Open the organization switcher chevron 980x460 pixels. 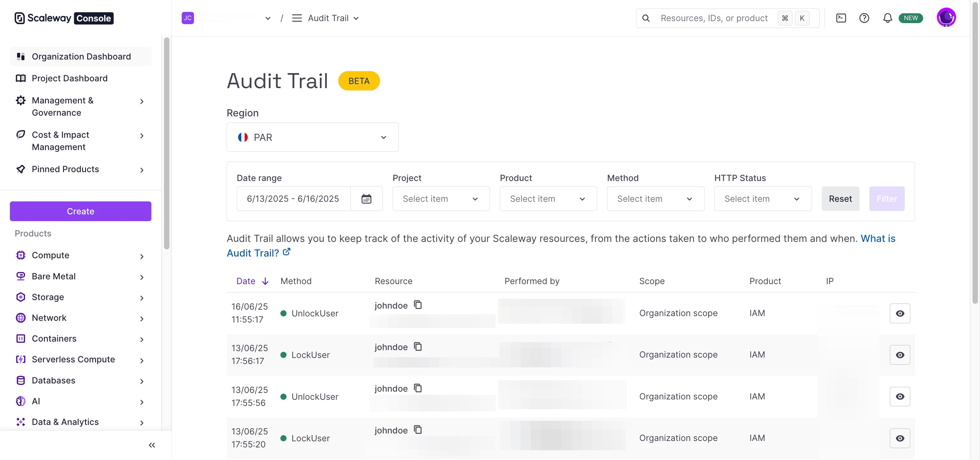click(268, 18)
